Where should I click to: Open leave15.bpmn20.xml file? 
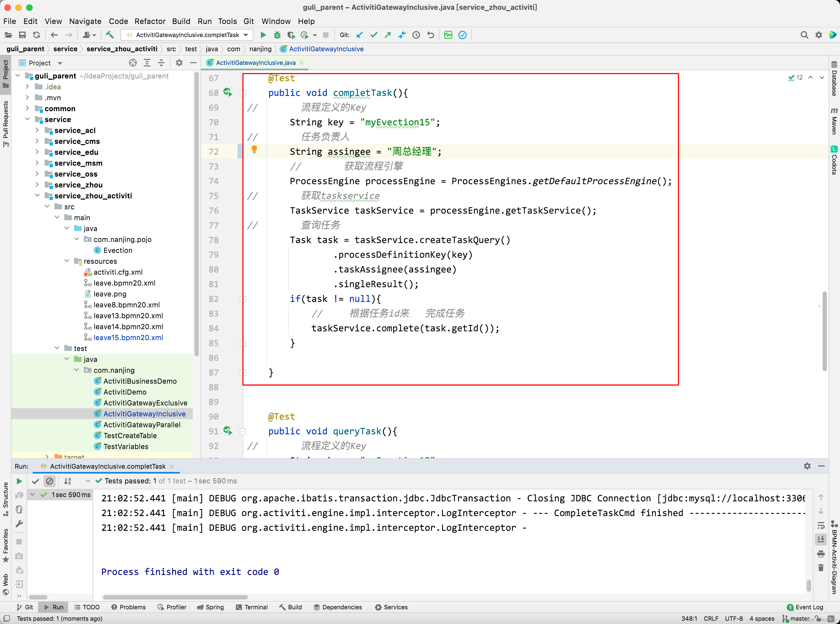tap(128, 337)
